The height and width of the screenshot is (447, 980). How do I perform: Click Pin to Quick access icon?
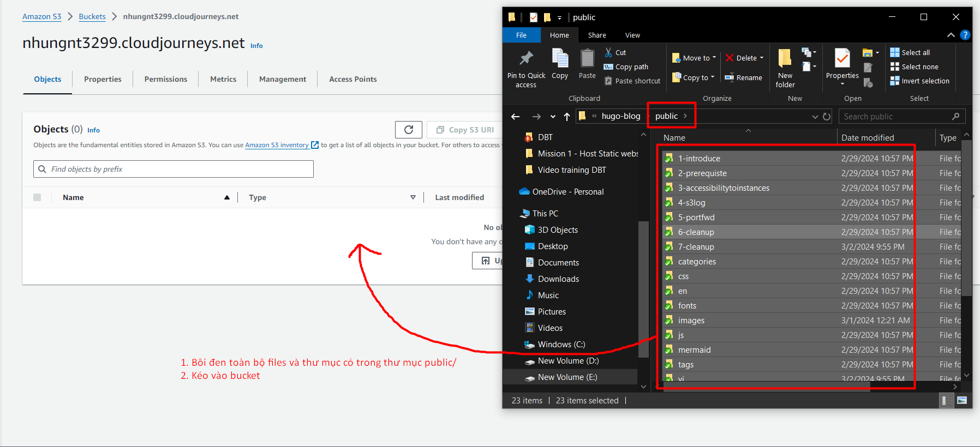point(526,58)
